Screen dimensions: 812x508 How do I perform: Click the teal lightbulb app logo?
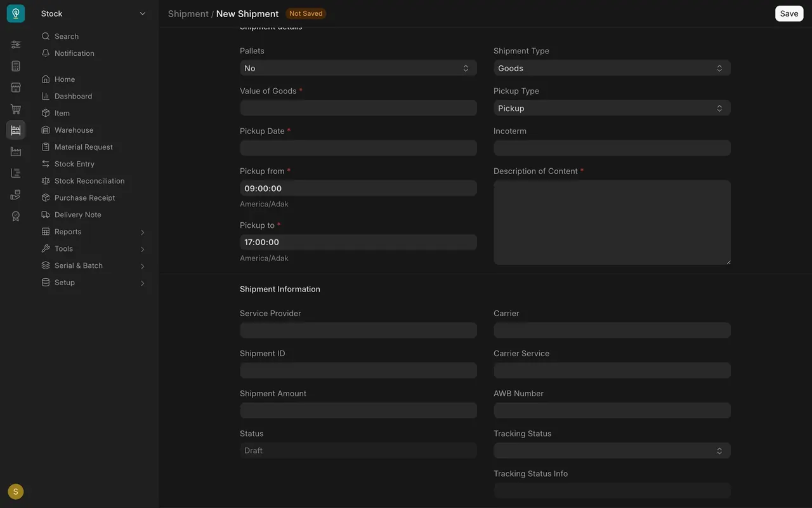pos(16,13)
